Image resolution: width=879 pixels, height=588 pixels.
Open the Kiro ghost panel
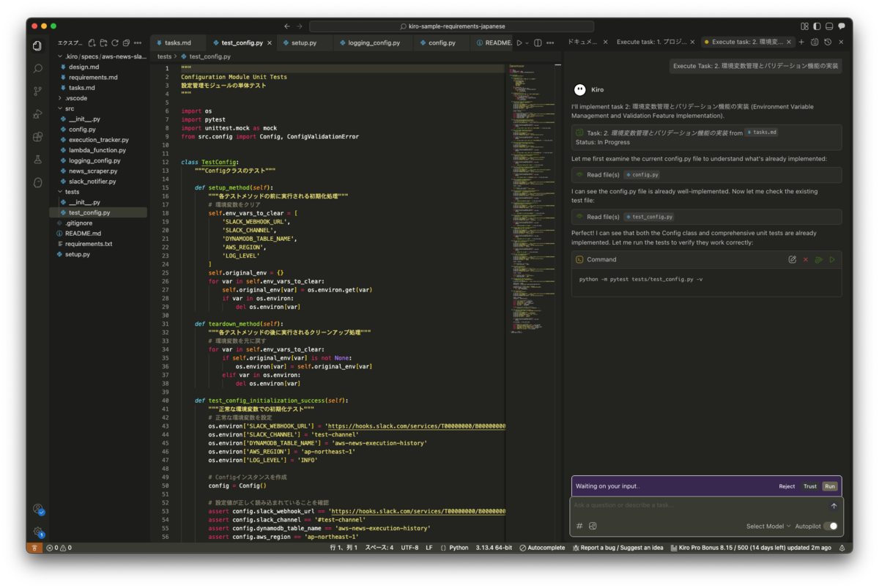pyautogui.click(x=37, y=182)
